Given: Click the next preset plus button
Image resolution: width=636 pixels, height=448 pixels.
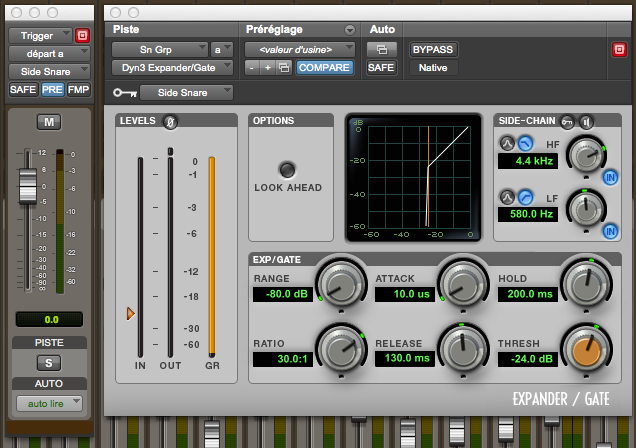Looking at the screenshot, I should click(267, 68).
